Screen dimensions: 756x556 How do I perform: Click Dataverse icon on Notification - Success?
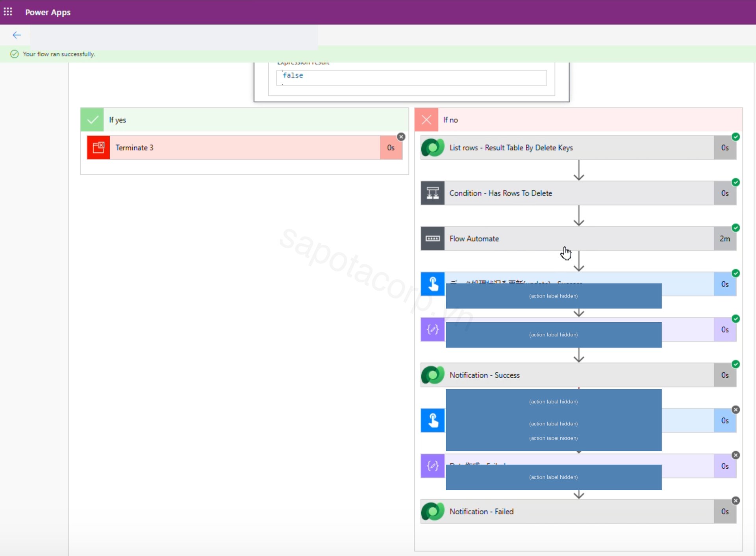coord(433,375)
